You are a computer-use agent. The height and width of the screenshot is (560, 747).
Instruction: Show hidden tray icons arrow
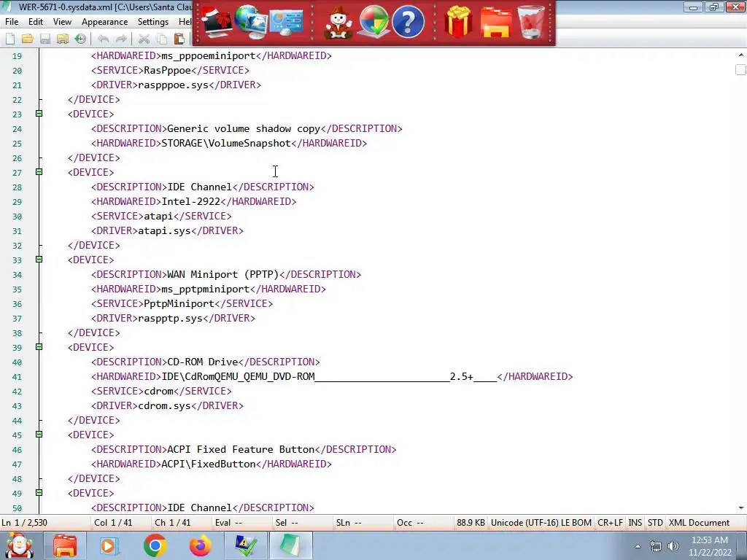638,547
